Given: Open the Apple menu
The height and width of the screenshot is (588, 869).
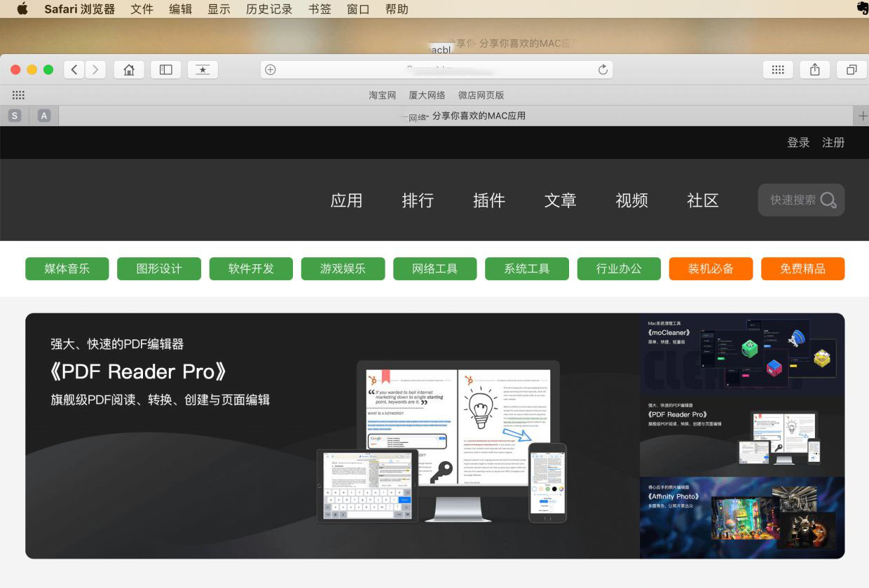Looking at the screenshot, I should [x=22, y=9].
